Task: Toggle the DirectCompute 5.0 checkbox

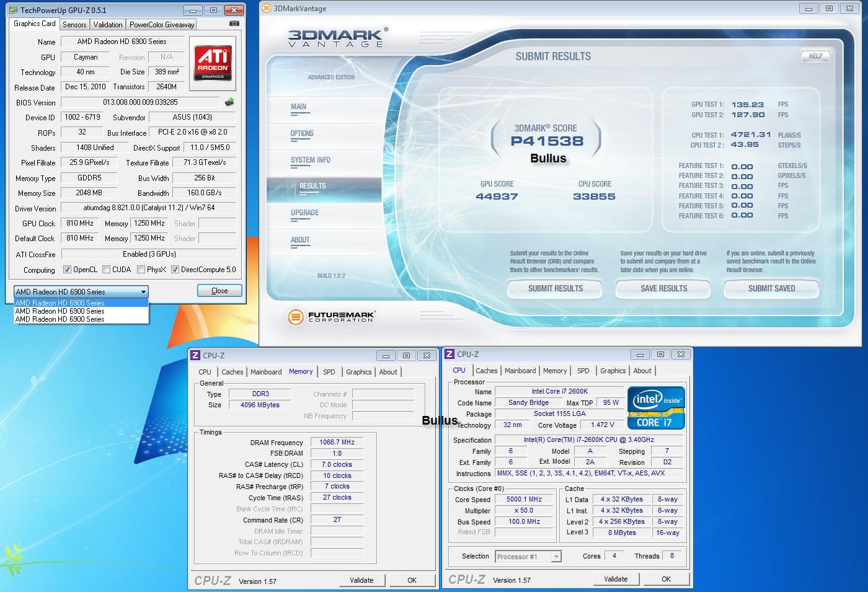Action: pyautogui.click(x=175, y=270)
